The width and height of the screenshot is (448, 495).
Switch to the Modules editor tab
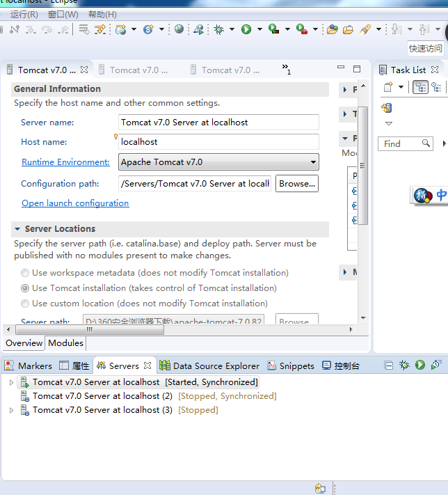point(65,343)
